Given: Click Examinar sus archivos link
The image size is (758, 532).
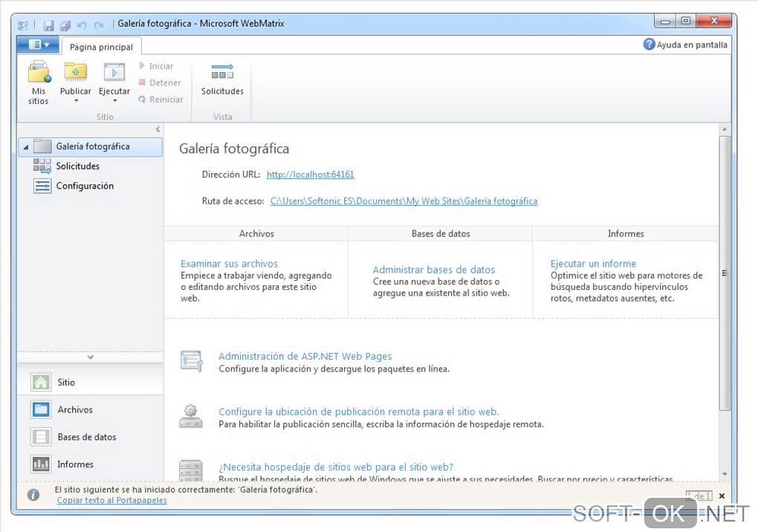Looking at the screenshot, I should 229,264.
